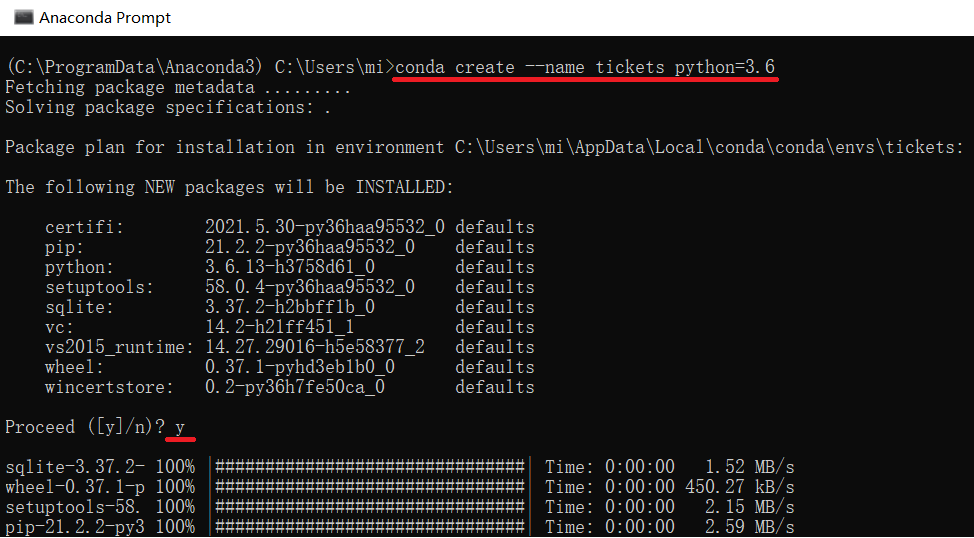
Task: Click the vs2015_runtime package name
Action: click(120, 347)
